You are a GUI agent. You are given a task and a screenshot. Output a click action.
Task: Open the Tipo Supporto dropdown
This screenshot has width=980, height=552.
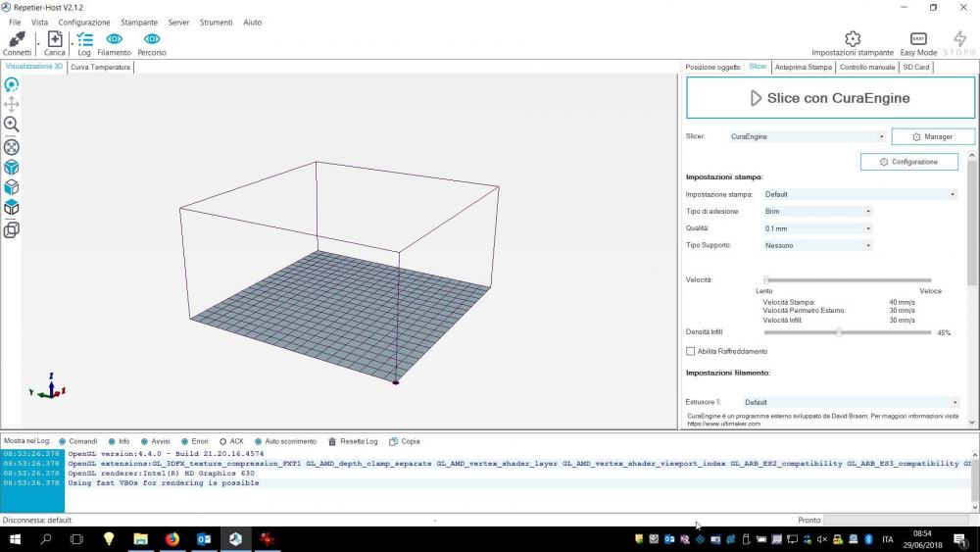[x=817, y=245]
